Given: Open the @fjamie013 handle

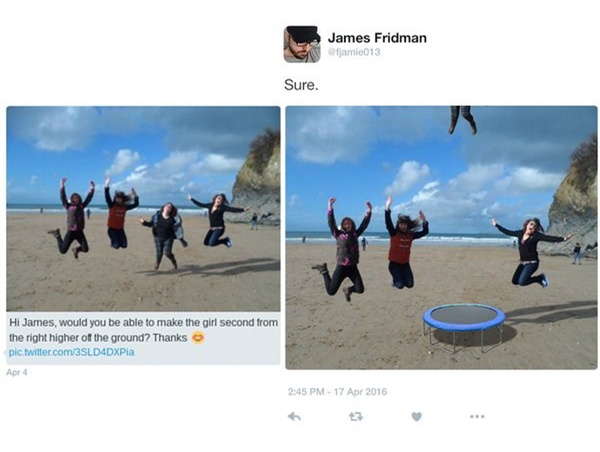Looking at the screenshot, I should tap(354, 52).
